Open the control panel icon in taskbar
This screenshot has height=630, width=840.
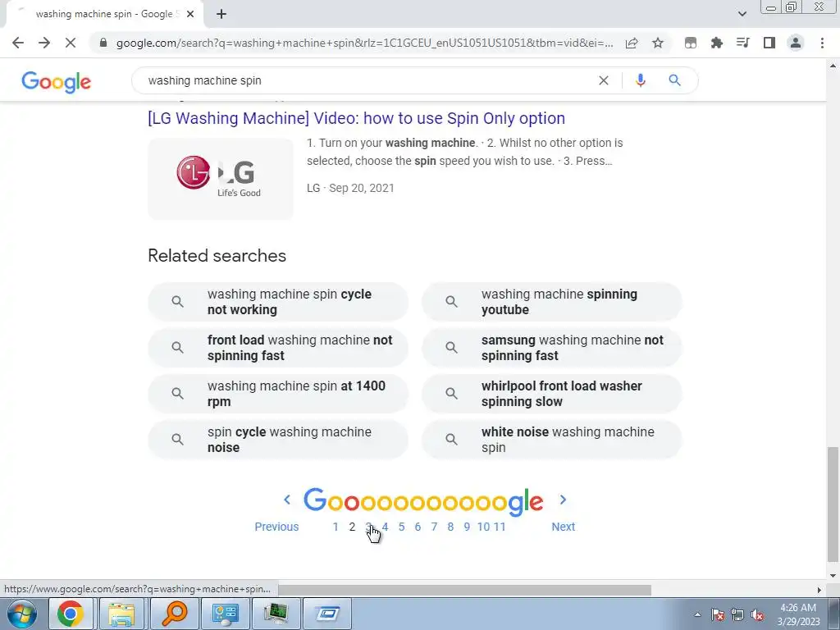[x=225, y=614]
